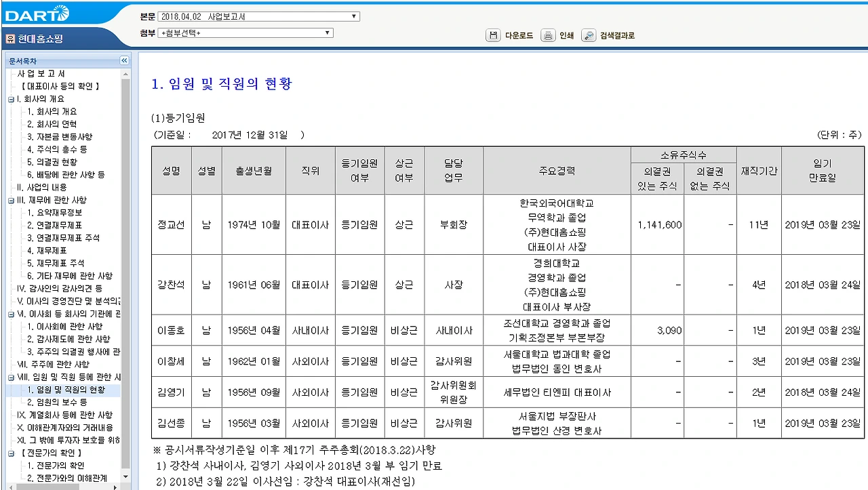
Task: Open 4. 재무제표
Action: point(47,251)
